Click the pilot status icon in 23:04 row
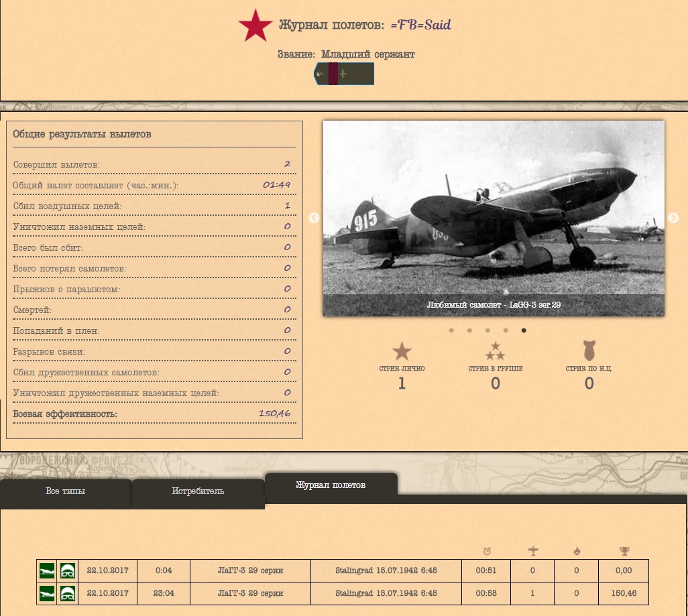This screenshot has width=688, height=616. (67, 594)
